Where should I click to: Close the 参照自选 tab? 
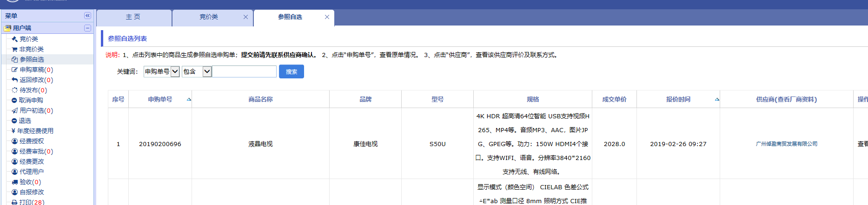point(327,17)
